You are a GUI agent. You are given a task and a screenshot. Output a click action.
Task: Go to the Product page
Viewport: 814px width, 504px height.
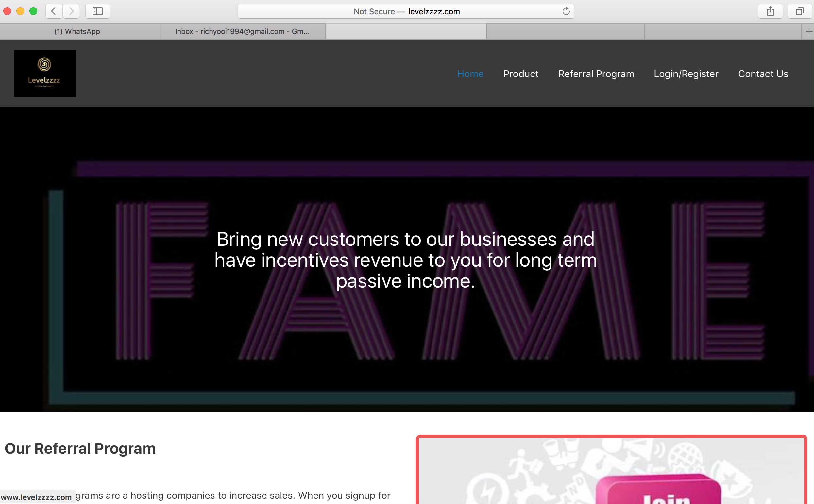(x=521, y=74)
